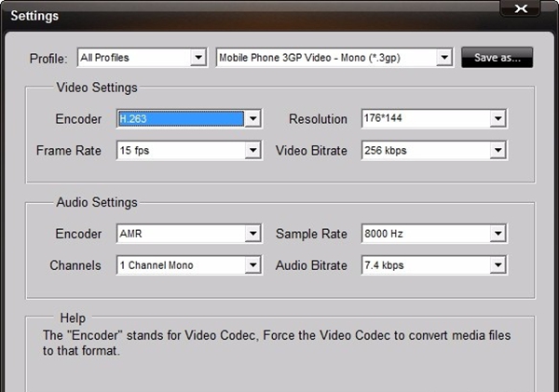The width and height of the screenshot is (559, 392).
Task: Click the Save as... button
Action: [497, 58]
